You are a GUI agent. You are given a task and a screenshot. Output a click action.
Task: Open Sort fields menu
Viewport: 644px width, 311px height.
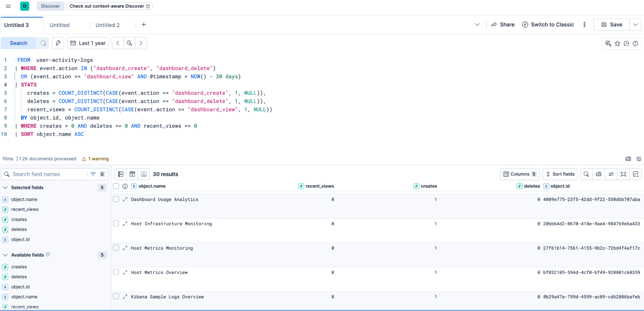[560, 174]
